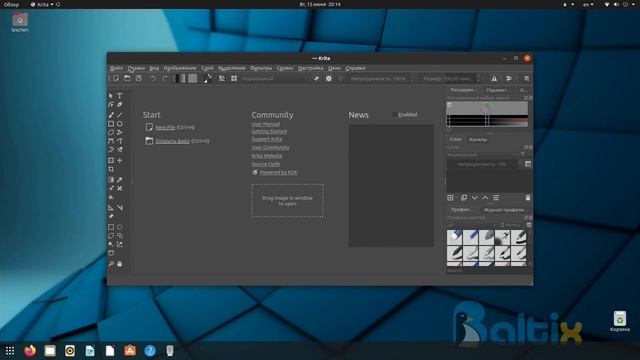Select the Move tool
Screen dimensions: 640x360
click(x=120, y=160)
